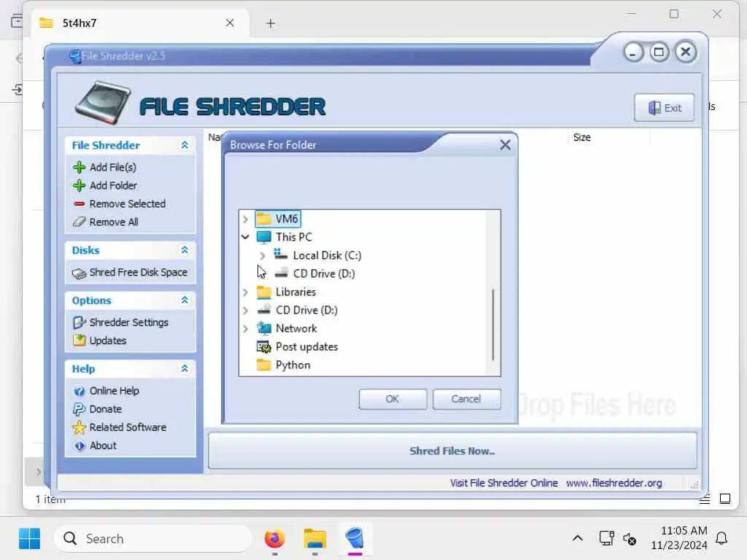The width and height of the screenshot is (747, 560).
Task: Expand the VM6 folder node
Action: click(x=245, y=219)
